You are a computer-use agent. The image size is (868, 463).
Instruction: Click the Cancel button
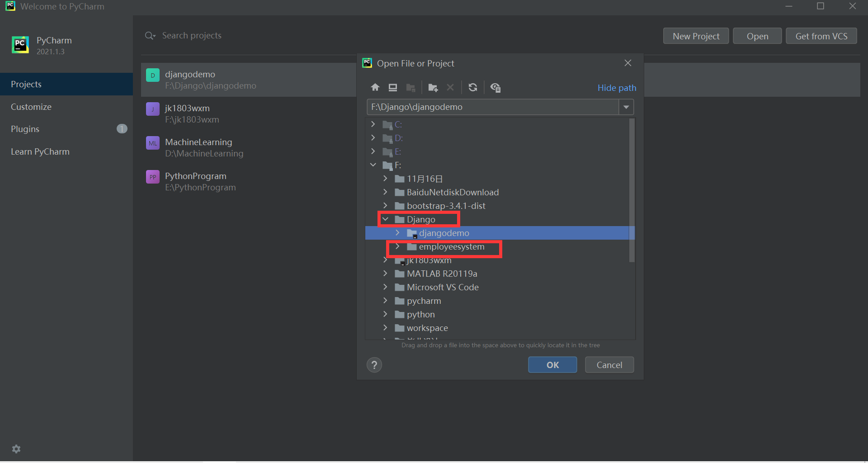point(609,365)
